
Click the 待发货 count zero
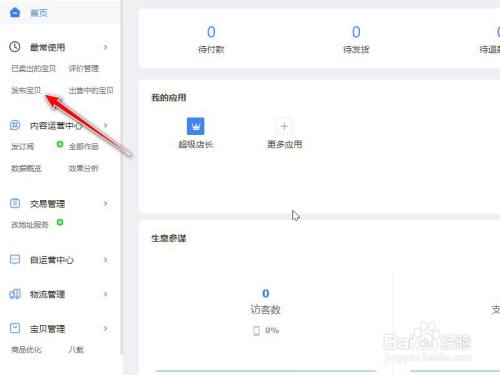[x=356, y=32]
